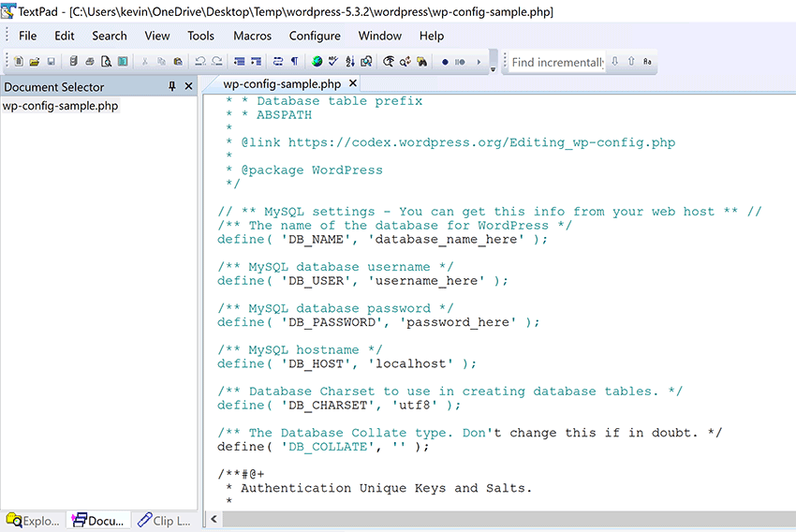
Task: Open Print Preview from the toolbar
Action: tap(106, 62)
